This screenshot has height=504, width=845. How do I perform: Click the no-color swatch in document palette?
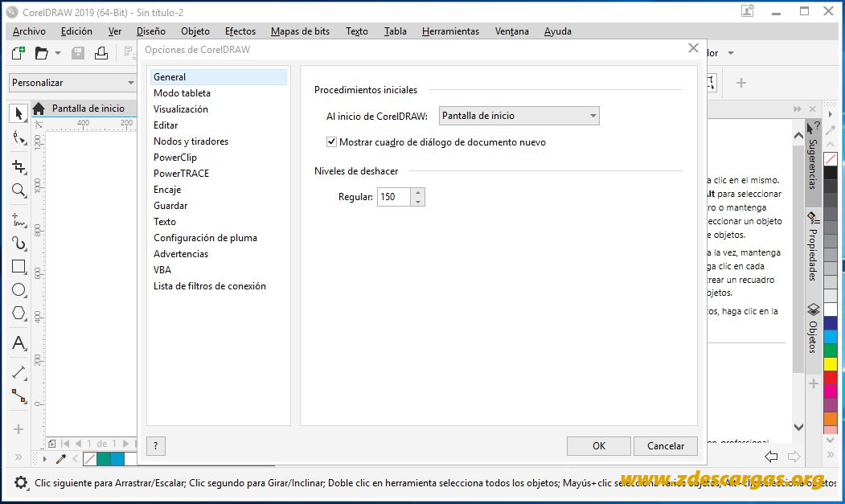point(90,459)
